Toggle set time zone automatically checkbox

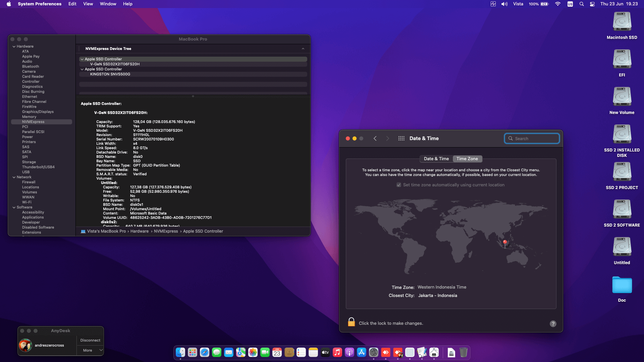coord(399,185)
